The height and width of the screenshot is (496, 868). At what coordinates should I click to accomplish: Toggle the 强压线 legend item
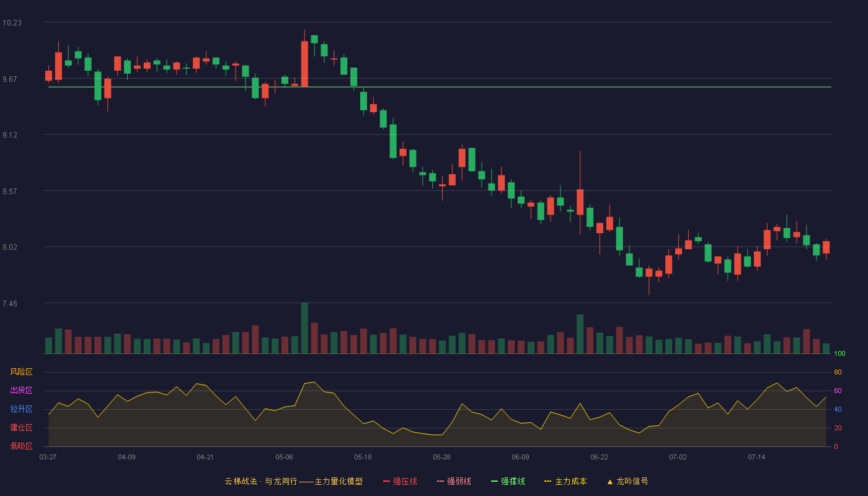point(400,481)
